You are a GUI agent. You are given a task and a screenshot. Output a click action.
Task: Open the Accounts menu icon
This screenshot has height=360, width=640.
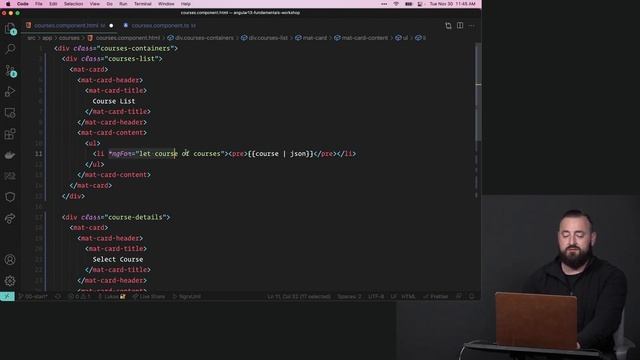(10, 260)
